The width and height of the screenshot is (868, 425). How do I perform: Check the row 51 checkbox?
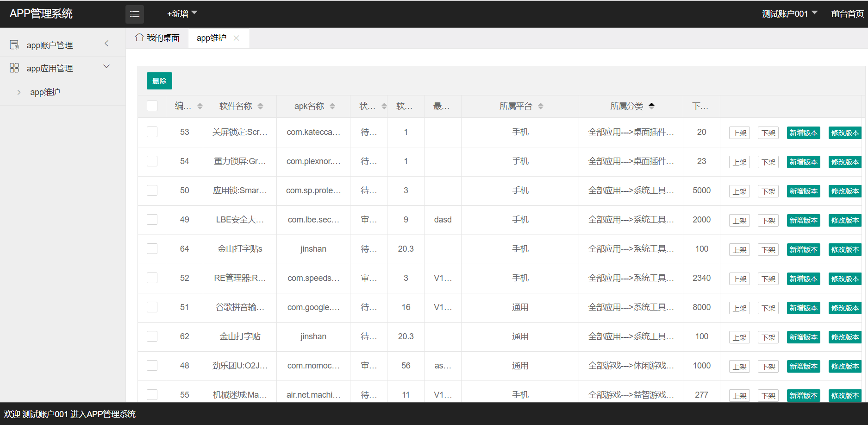coord(152,307)
